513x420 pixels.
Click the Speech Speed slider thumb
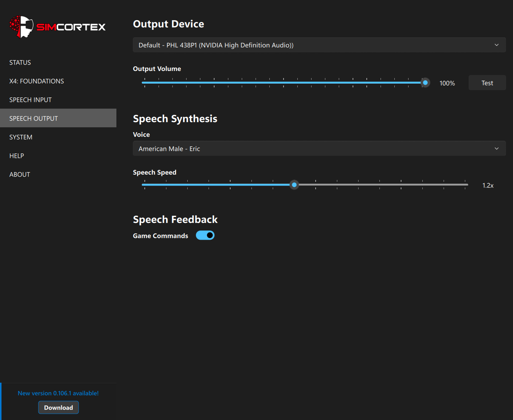tap(294, 185)
